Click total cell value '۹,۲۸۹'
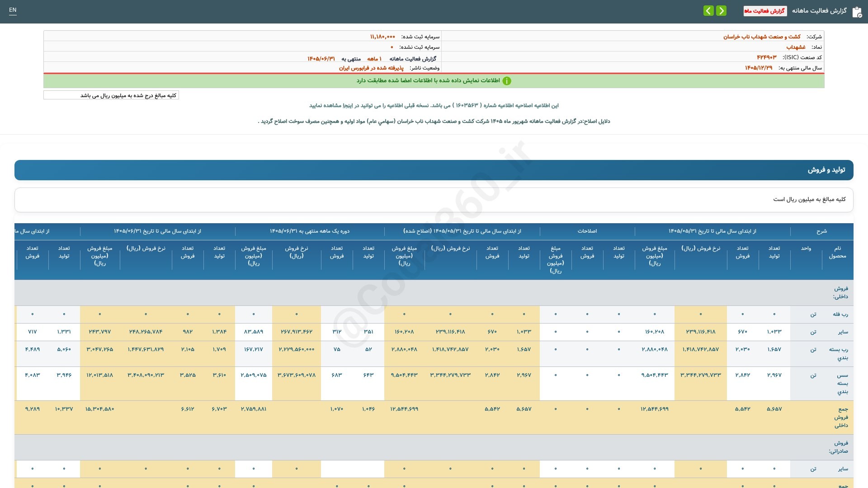Viewport: 868px width, 488px height. (x=32, y=409)
